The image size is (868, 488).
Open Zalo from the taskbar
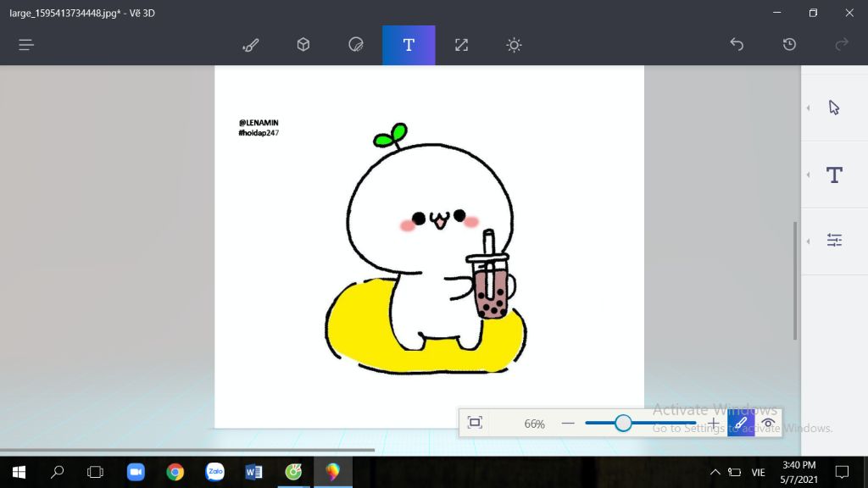click(x=214, y=472)
